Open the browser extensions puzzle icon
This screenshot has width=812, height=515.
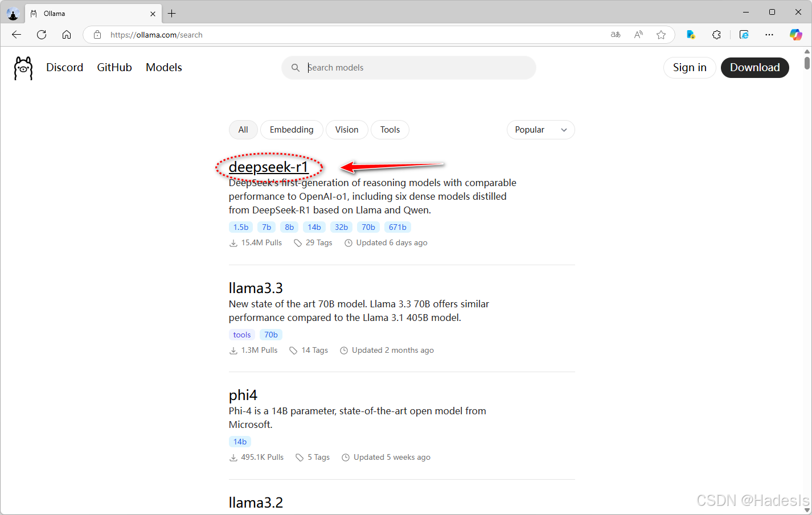coord(716,35)
